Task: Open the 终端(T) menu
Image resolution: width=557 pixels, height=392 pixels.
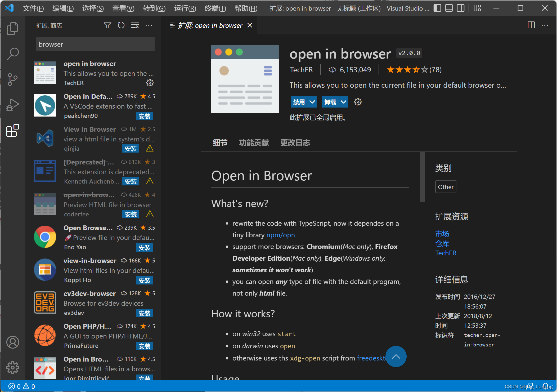Action: [x=215, y=8]
